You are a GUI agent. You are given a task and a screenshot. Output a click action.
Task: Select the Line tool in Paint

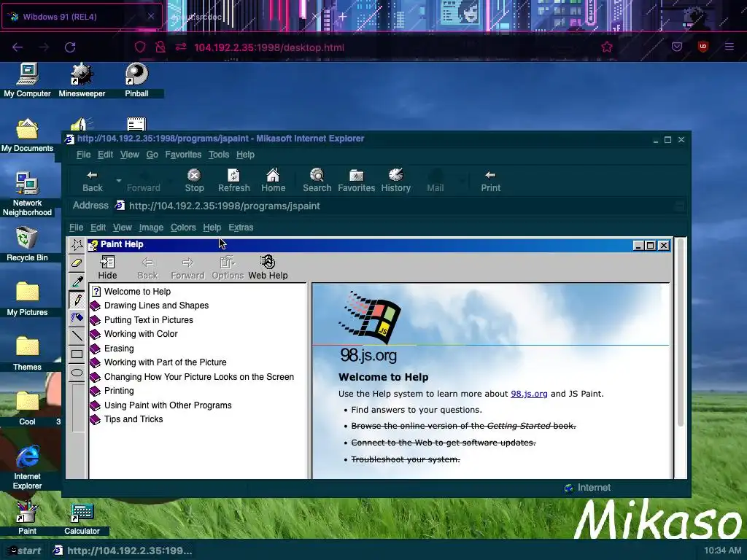pos(77,335)
